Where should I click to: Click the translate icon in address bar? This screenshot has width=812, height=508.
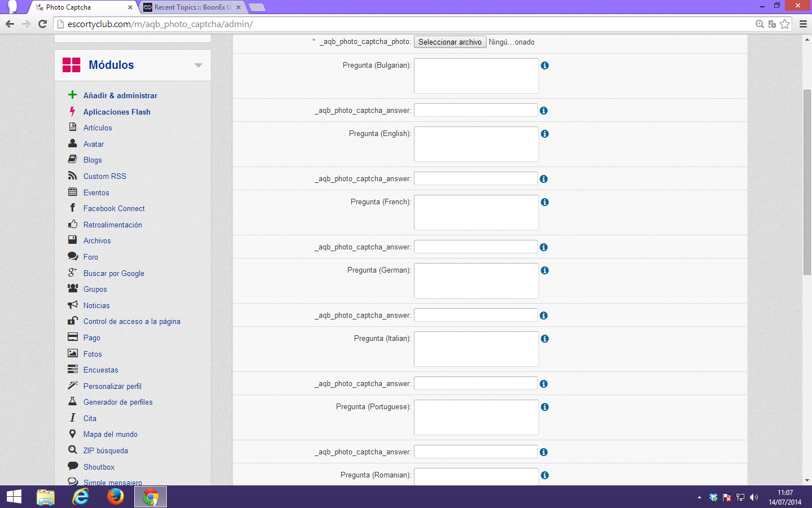click(772, 24)
